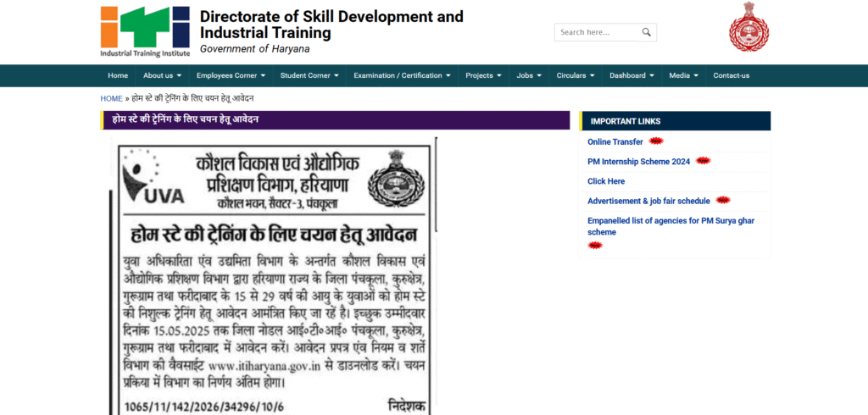Type in the Search here field

click(x=598, y=32)
